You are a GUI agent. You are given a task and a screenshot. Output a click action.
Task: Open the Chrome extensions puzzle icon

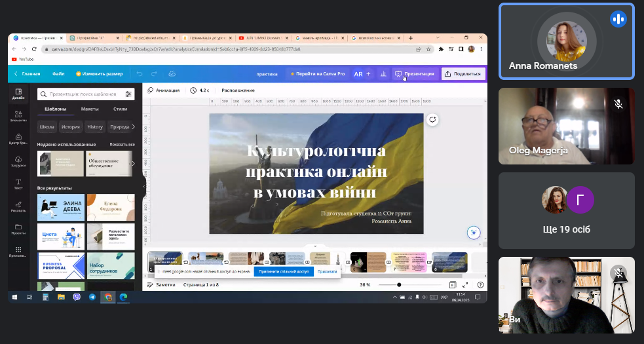[x=441, y=49]
